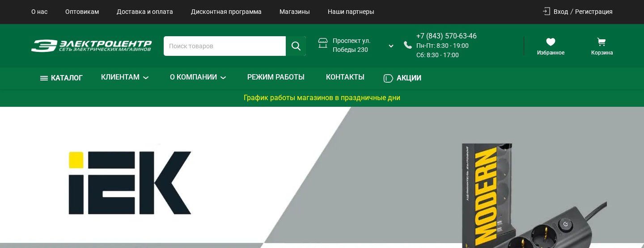Expand the О компании menu chevron
Viewport: 644px width, 248px height.
223,78
